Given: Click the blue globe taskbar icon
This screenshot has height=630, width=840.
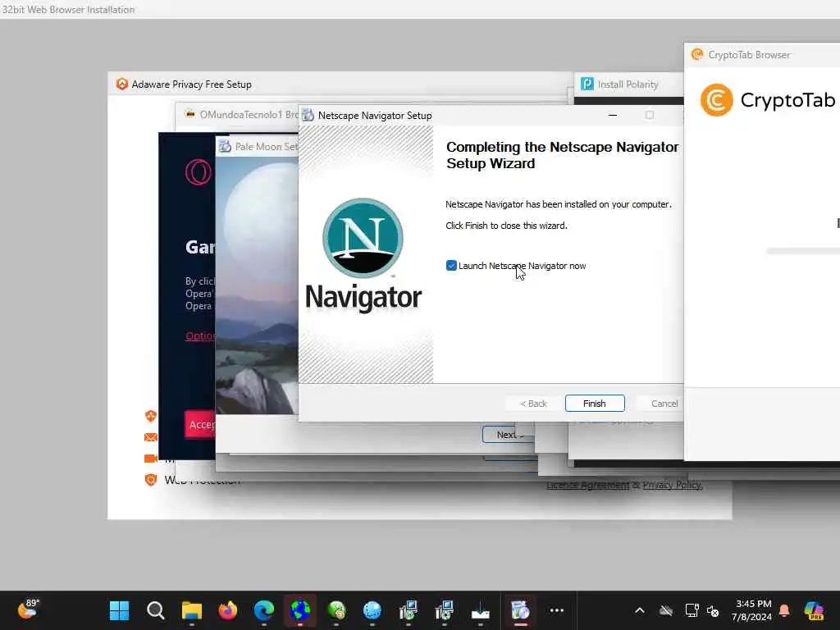Looking at the screenshot, I should pos(372,610).
